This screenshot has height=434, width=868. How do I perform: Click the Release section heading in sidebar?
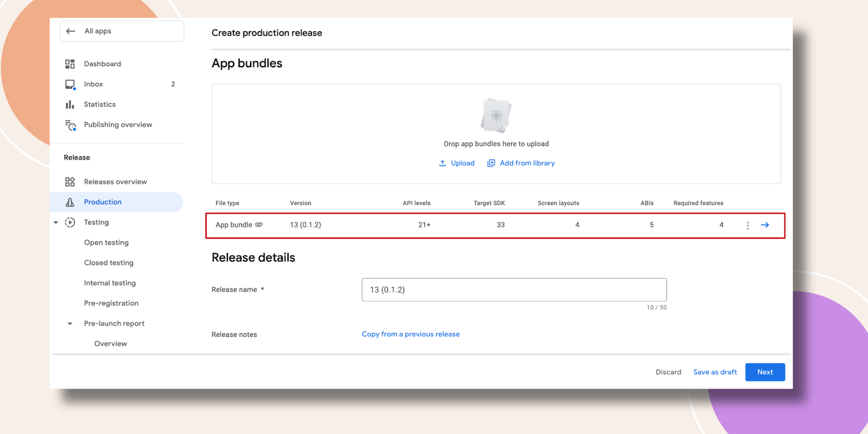coord(77,157)
